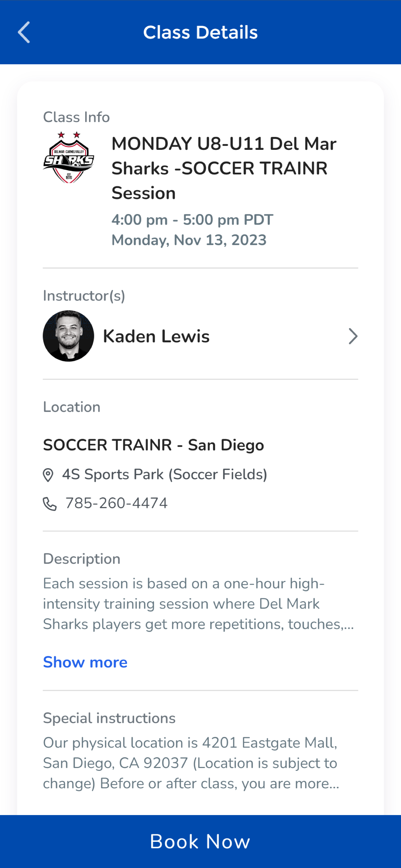Go back using the header arrow
The image size is (401, 868).
click(x=24, y=32)
